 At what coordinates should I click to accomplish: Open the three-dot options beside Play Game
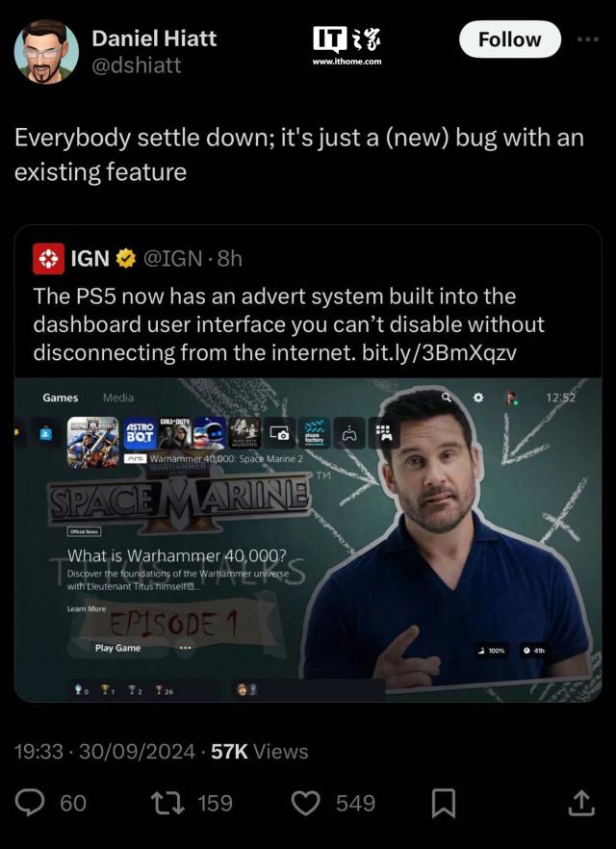(185, 648)
